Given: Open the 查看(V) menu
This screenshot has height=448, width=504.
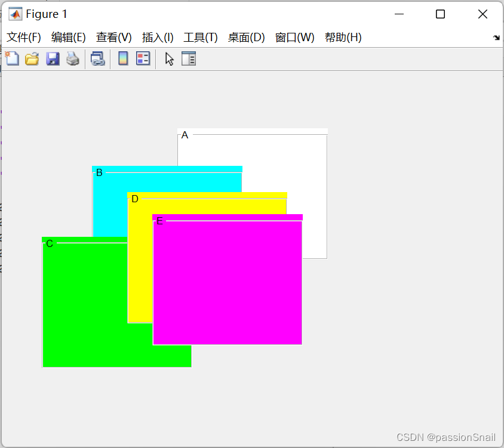Looking at the screenshot, I should 114,37.
